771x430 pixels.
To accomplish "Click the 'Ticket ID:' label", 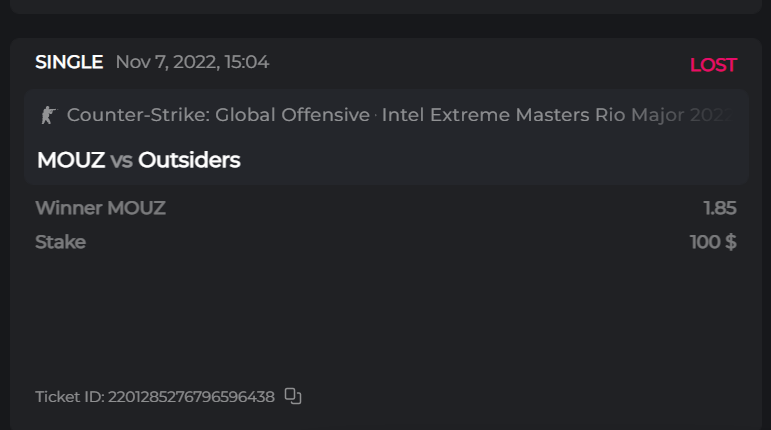I will [x=69, y=397].
